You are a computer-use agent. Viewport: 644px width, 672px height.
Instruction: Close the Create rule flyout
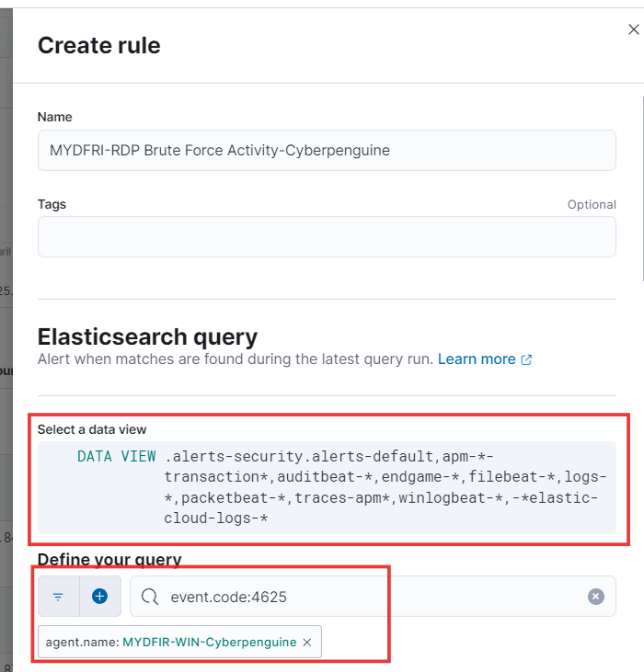coord(633,29)
